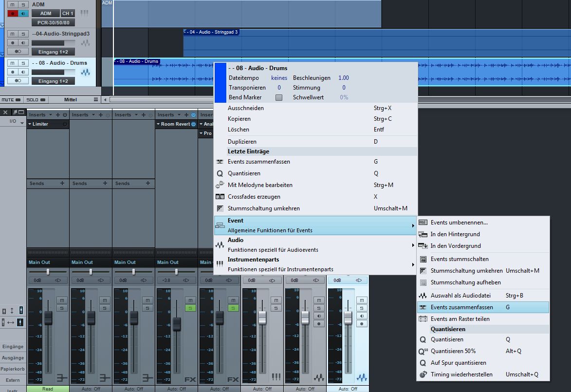Click the Auf Spur quantisieren icon
The height and width of the screenshot is (392, 571).
423,363
